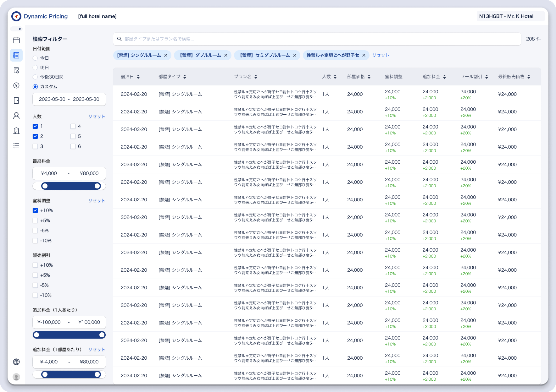Click the globe language icon
The image size is (556, 392).
click(x=16, y=362)
